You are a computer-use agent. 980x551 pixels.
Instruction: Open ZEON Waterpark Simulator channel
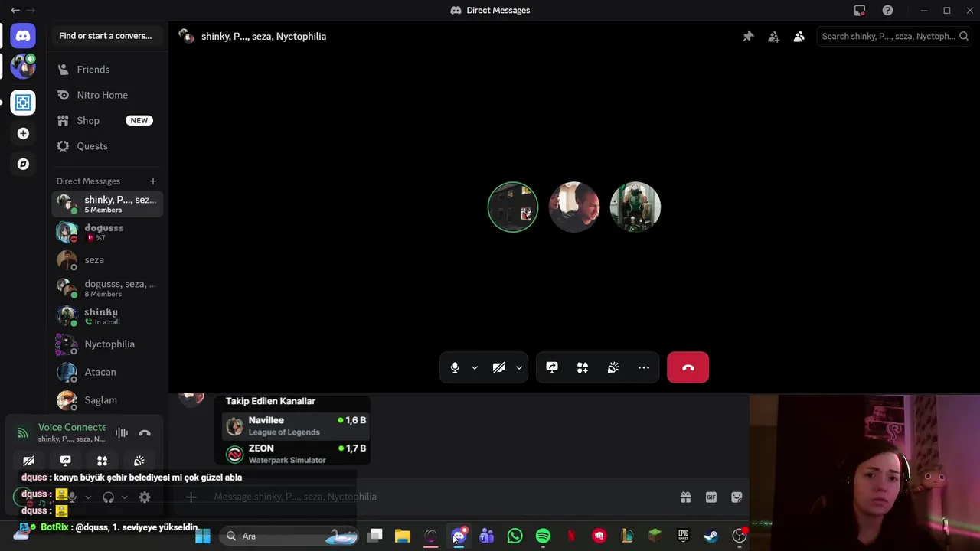point(296,454)
